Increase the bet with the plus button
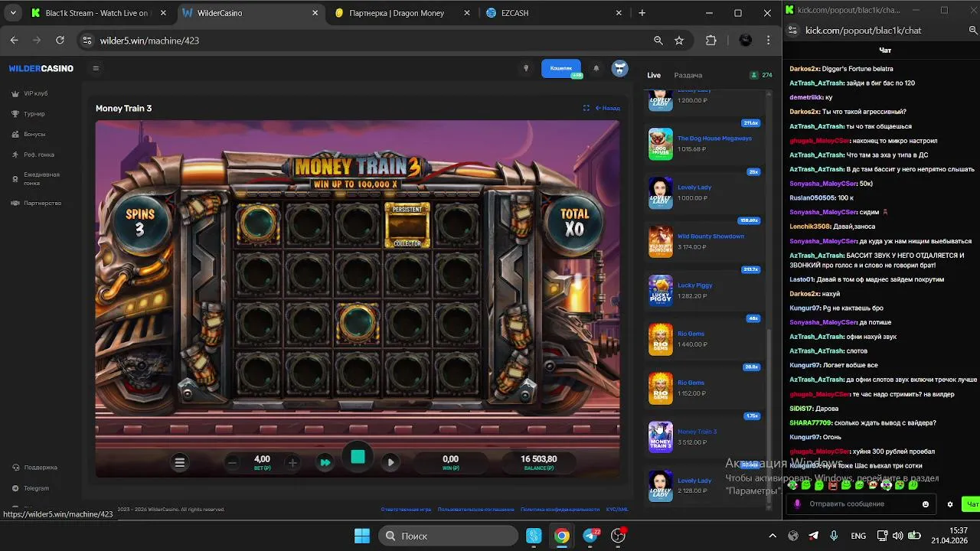 coord(292,462)
